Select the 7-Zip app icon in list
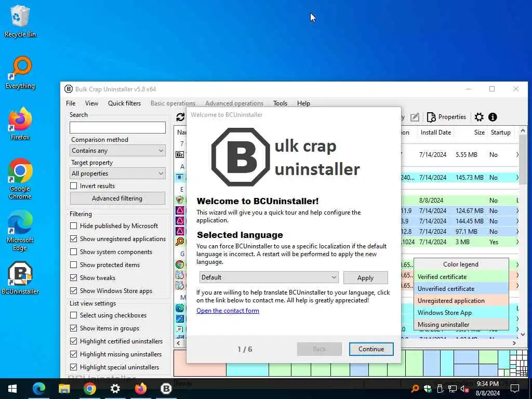 click(180, 155)
